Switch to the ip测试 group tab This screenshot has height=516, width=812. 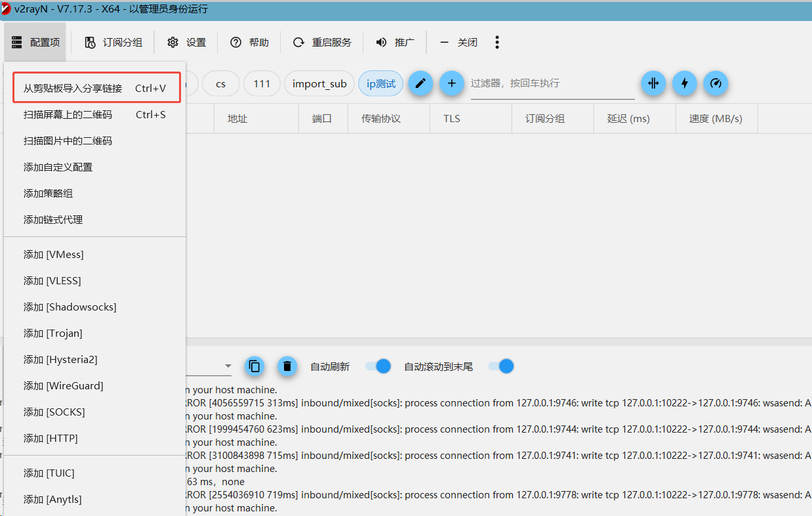coord(381,83)
